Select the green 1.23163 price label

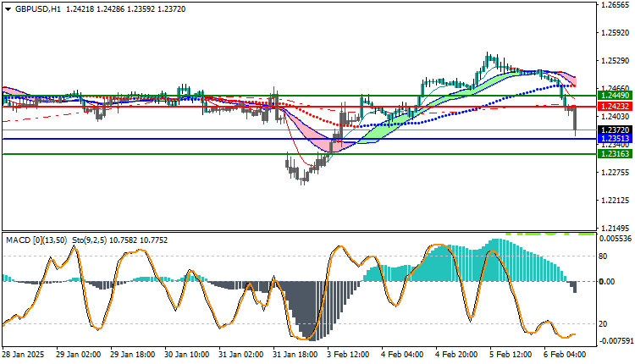(x=615, y=154)
